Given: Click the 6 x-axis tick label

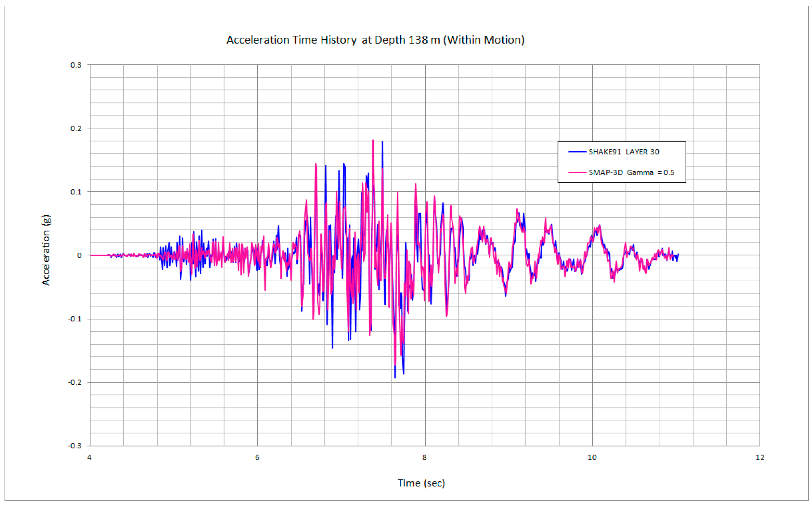Looking at the screenshot, I should click(257, 458).
